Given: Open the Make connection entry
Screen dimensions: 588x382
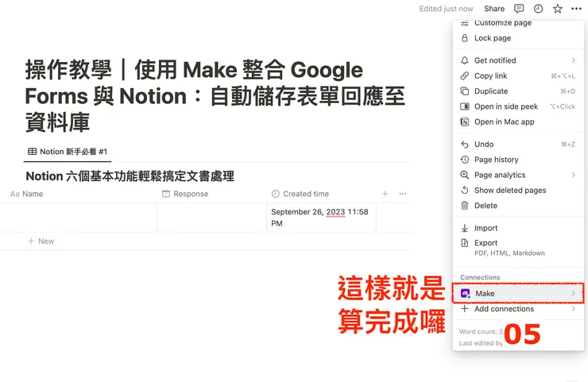Looking at the screenshot, I should (x=518, y=294).
